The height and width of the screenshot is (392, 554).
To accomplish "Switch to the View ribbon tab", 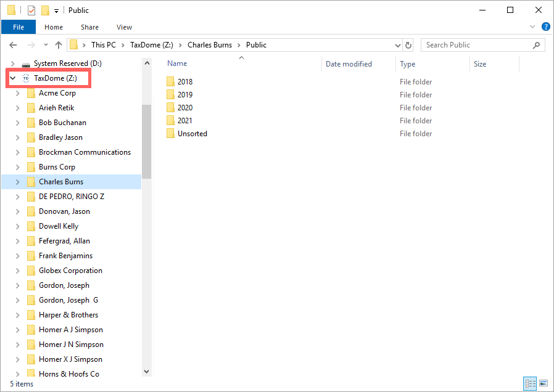I will coord(124,27).
